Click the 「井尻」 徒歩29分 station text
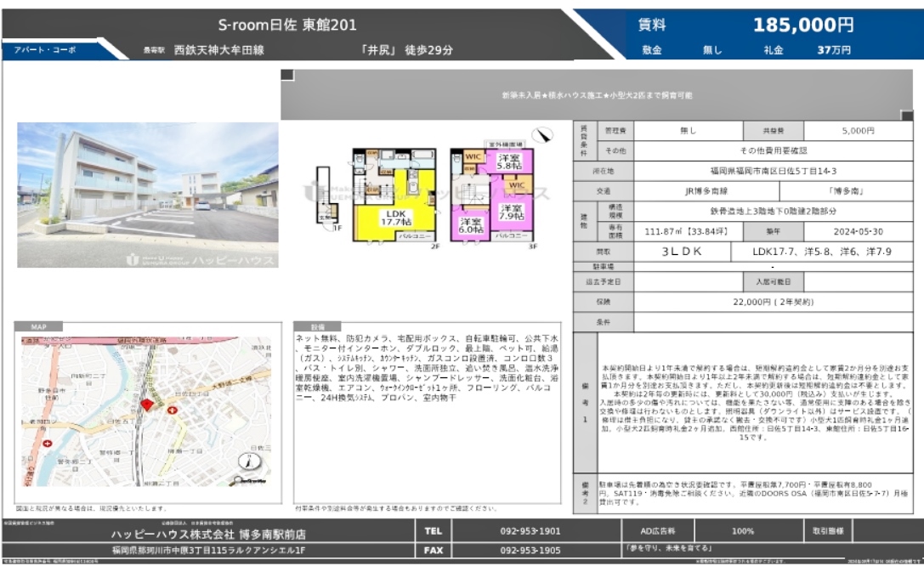Image resolution: width=924 pixels, height=583 pixels. pos(406,50)
